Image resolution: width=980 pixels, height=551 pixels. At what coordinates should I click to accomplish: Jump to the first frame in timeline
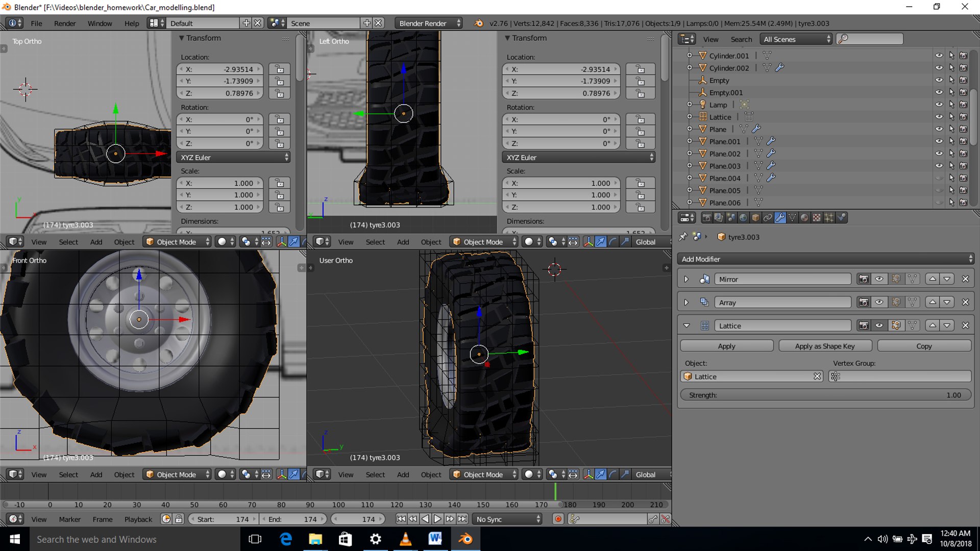click(401, 519)
